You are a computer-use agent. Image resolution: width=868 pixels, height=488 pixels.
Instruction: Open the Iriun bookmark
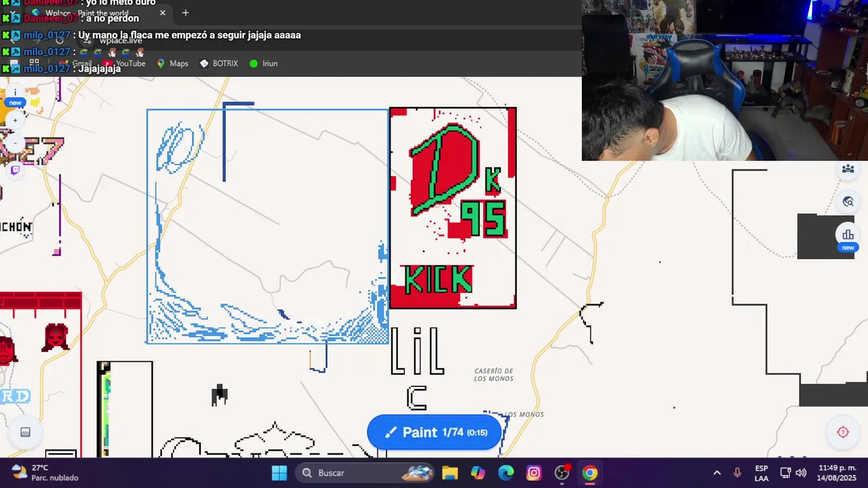click(263, 63)
